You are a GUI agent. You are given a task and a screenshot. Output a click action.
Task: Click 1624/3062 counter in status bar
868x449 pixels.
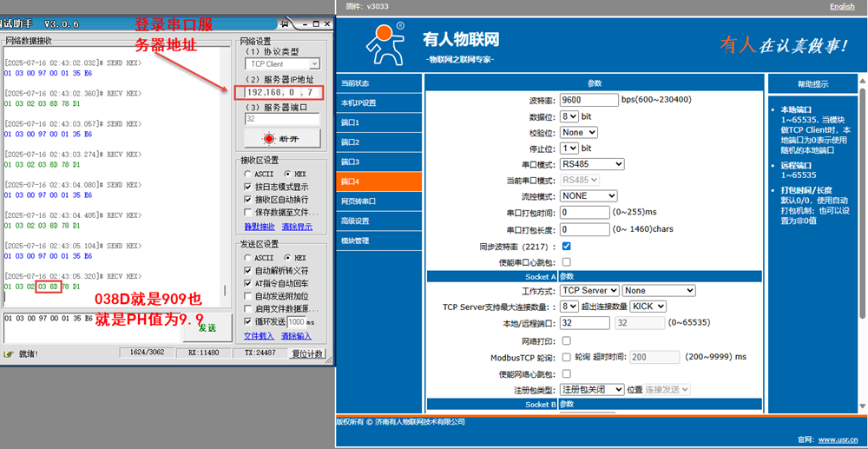(147, 353)
